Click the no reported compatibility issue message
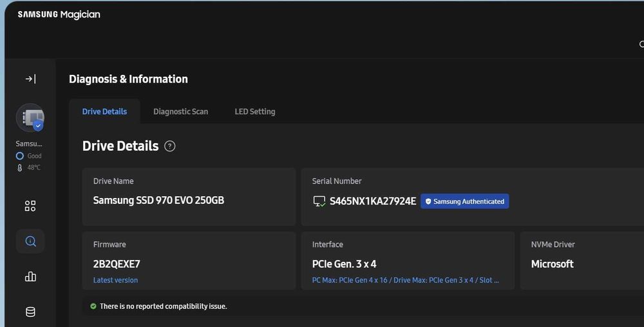Image resolution: width=644 pixels, height=327 pixels. tap(164, 306)
